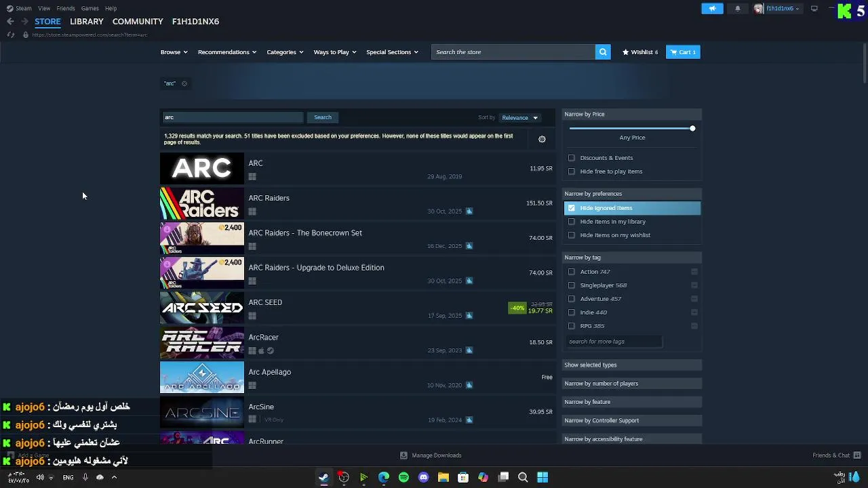This screenshot has width=868, height=488.
Task: Open search preferences gear icon
Action: [542, 139]
